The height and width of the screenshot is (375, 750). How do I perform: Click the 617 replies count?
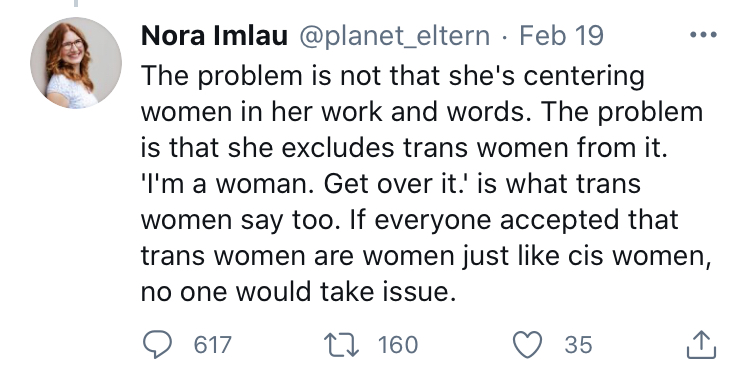213,345
